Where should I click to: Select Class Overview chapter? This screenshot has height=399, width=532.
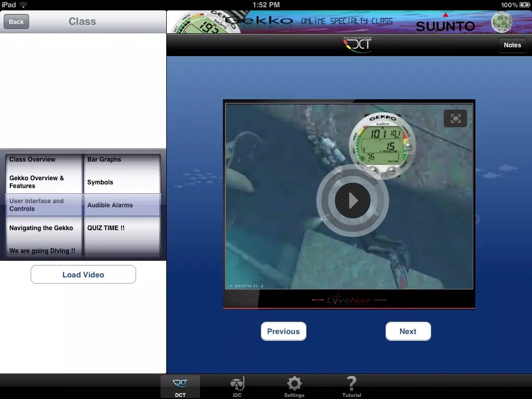(32, 159)
